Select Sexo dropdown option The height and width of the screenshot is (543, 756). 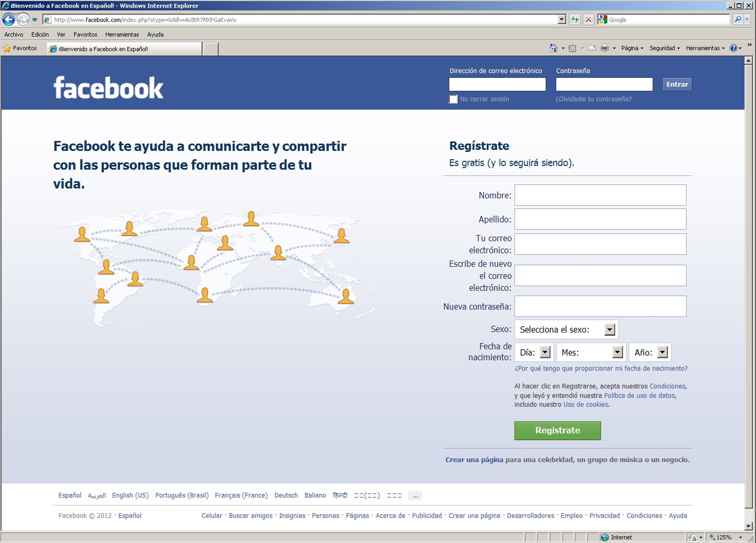point(565,329)
